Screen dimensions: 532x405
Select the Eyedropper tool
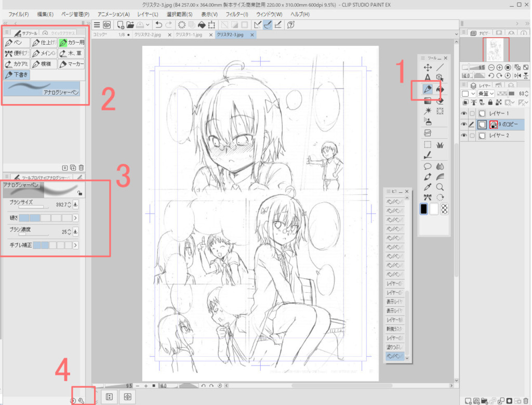[x=428, y=187]
